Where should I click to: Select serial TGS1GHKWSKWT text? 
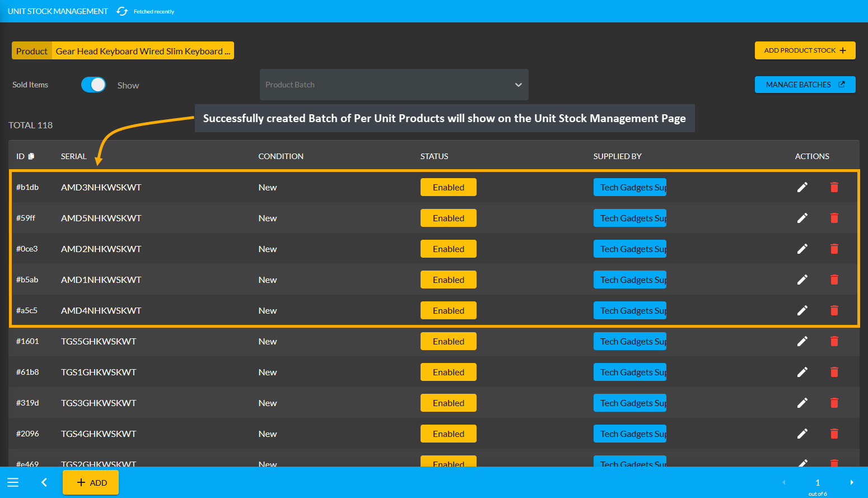pos(99,372)
